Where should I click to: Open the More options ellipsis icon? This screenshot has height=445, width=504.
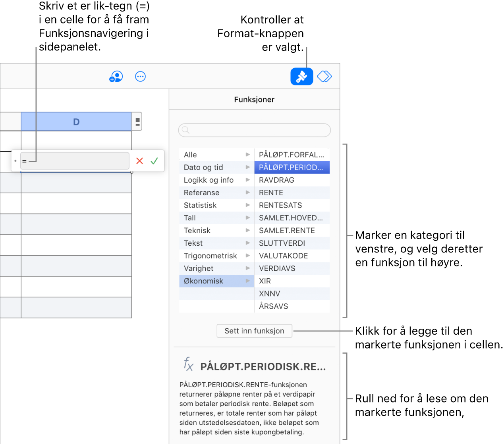(x=140, y=76)
